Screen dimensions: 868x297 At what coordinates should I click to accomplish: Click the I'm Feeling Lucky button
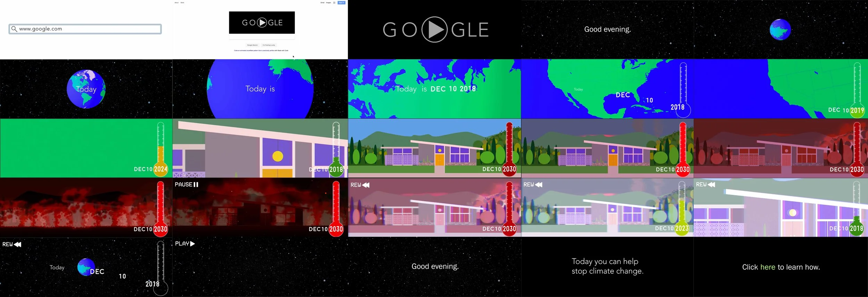coord(269,45)
